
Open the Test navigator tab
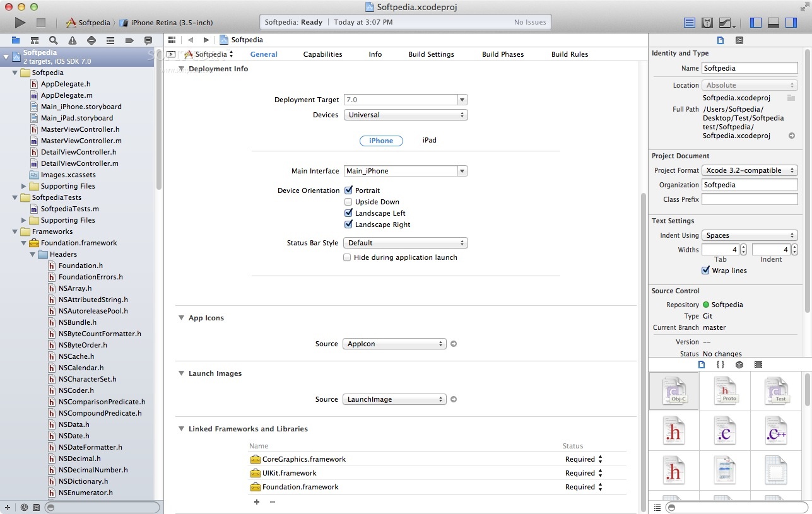91,40
